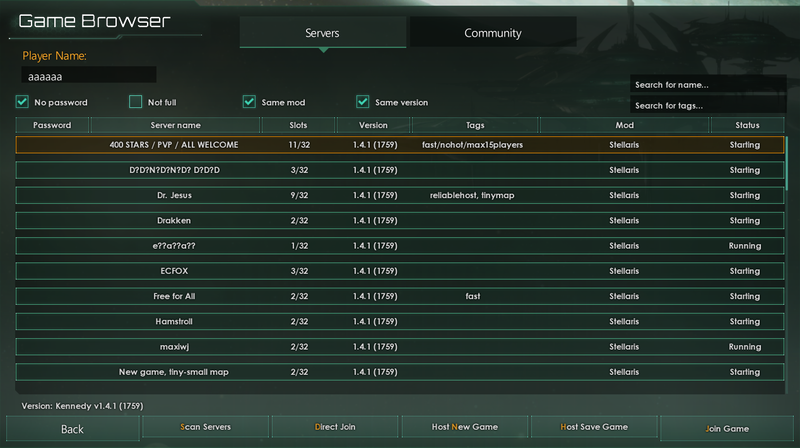The height and width of the screenshot is (448, 800).
Task: Click the fast/nohot/max15players tag cell
Action: tap(472, 145)
